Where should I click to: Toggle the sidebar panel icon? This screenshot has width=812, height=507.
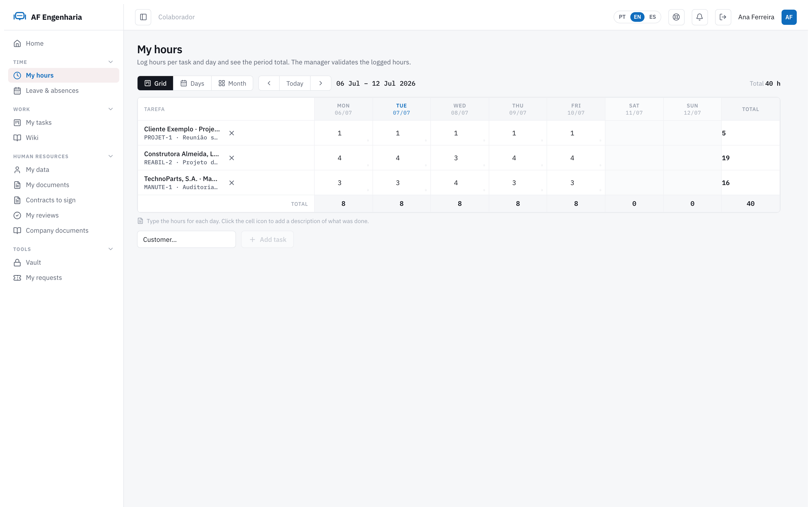click(143, 17)
